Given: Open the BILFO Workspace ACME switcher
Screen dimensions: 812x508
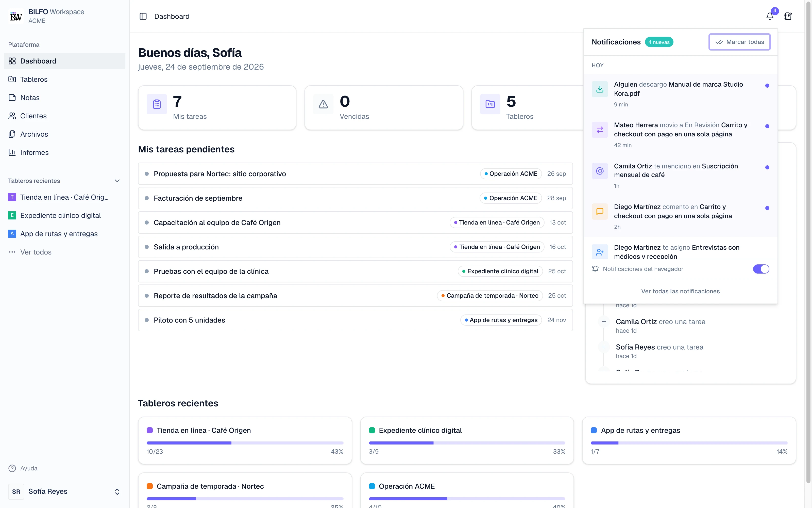Looking at the screenshot, I should point(64,16).
